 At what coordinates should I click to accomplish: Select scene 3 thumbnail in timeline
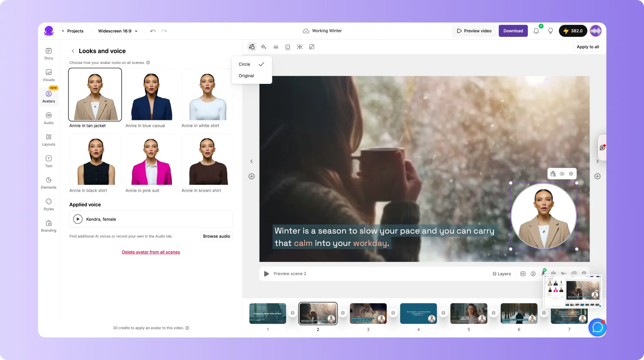[368, 313]
